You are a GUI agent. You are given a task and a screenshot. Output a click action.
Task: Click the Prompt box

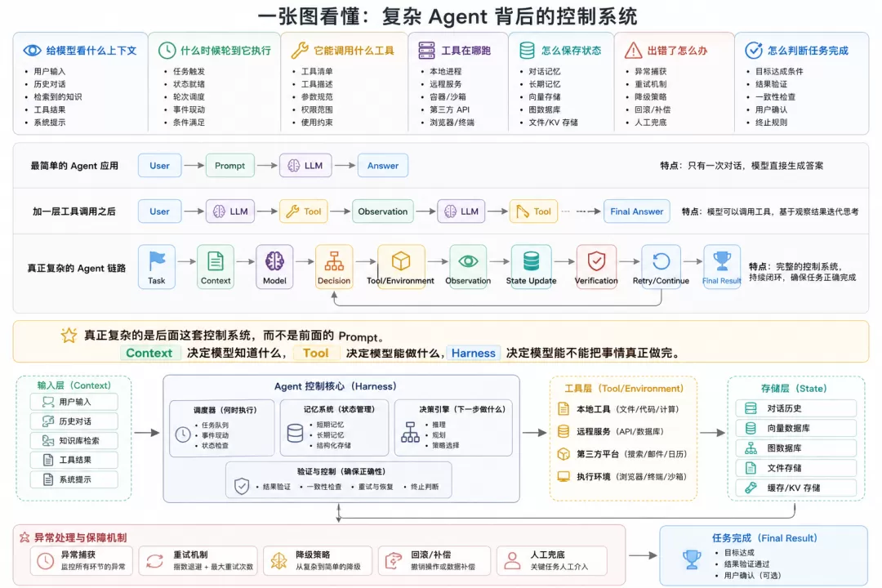[230, 166]
